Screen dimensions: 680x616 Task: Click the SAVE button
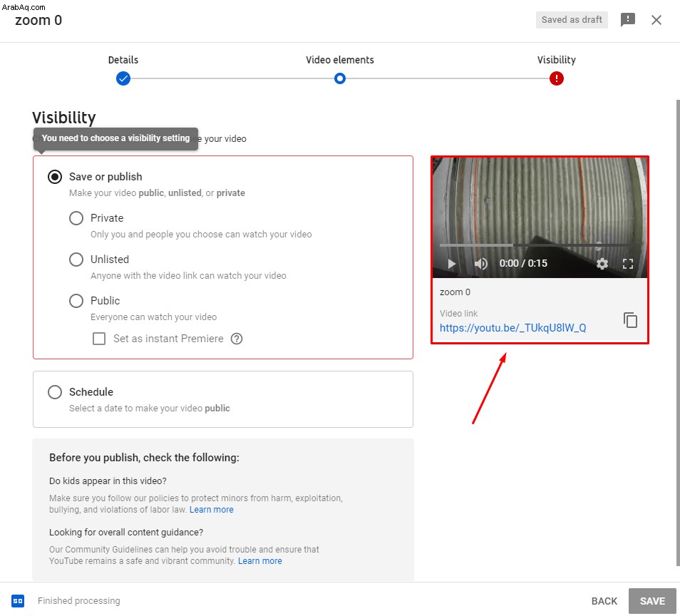coord(652,601)
